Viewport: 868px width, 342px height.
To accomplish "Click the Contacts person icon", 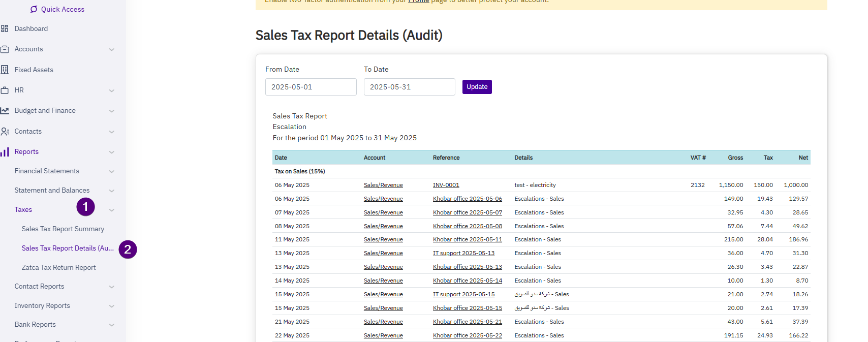I will click(5, 132).
